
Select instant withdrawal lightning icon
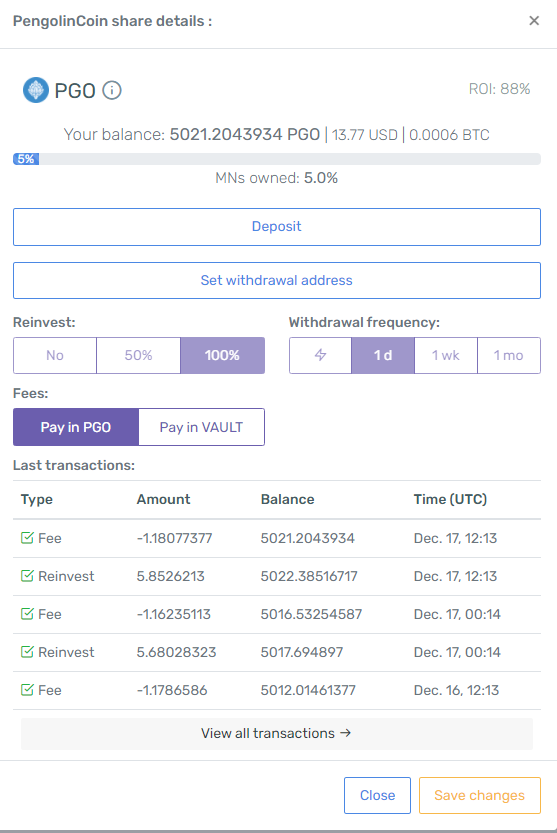[320, 355]
